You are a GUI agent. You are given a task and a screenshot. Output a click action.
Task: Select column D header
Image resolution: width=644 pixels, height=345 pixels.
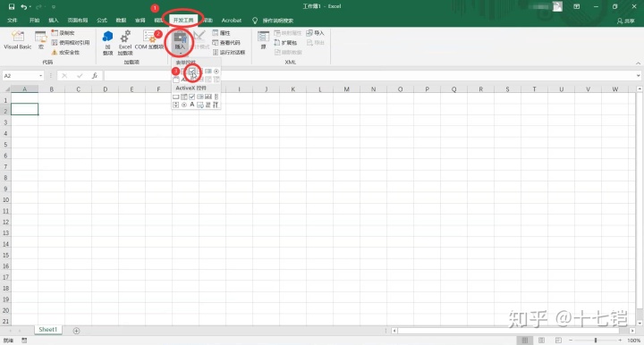pyautogui.click(x=106, y=89)
